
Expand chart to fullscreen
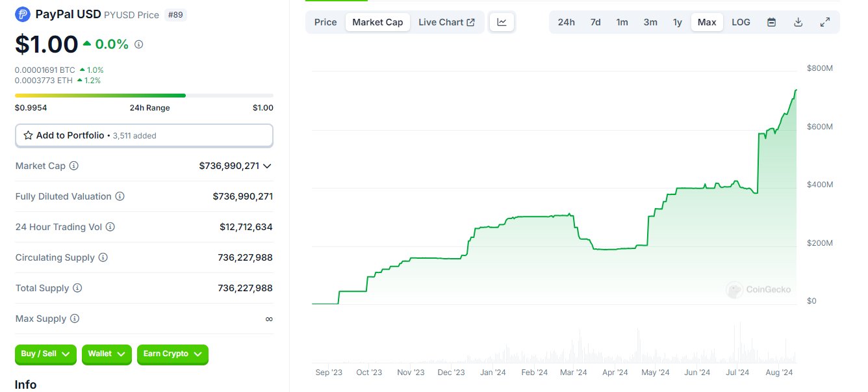[825, 22]
